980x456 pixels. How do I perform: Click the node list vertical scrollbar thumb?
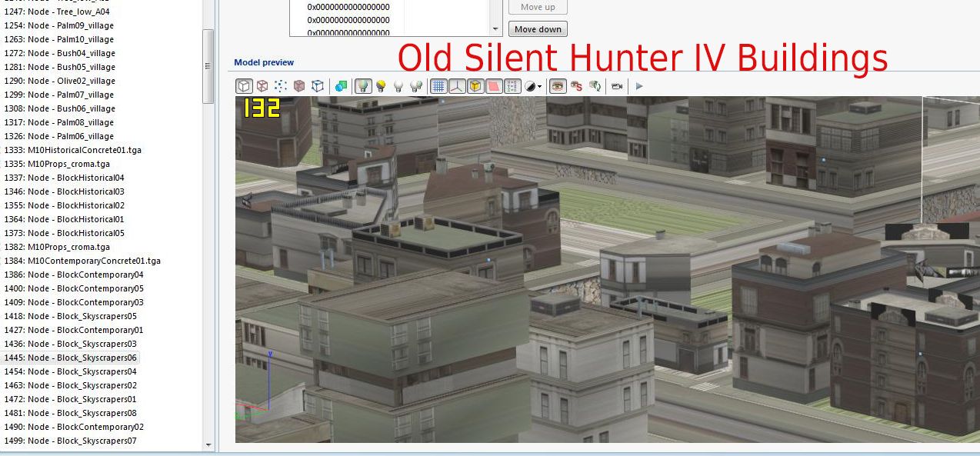[x=208, y=66]
